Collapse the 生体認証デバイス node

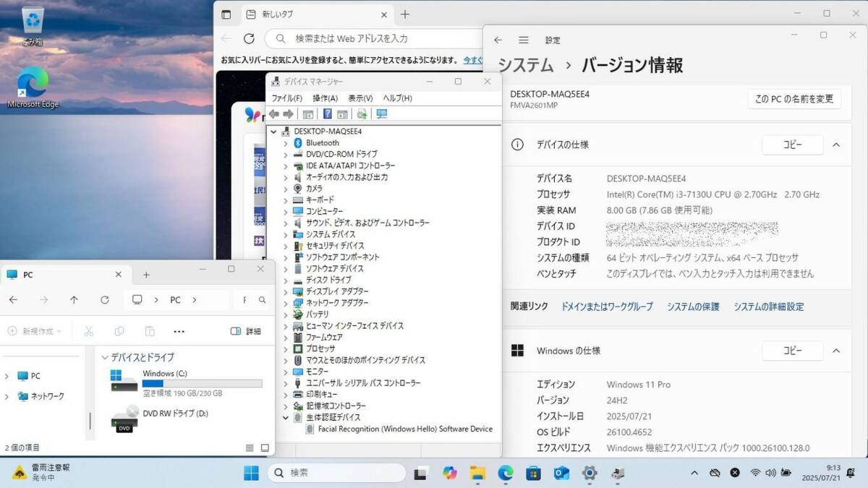coord(285,417)
